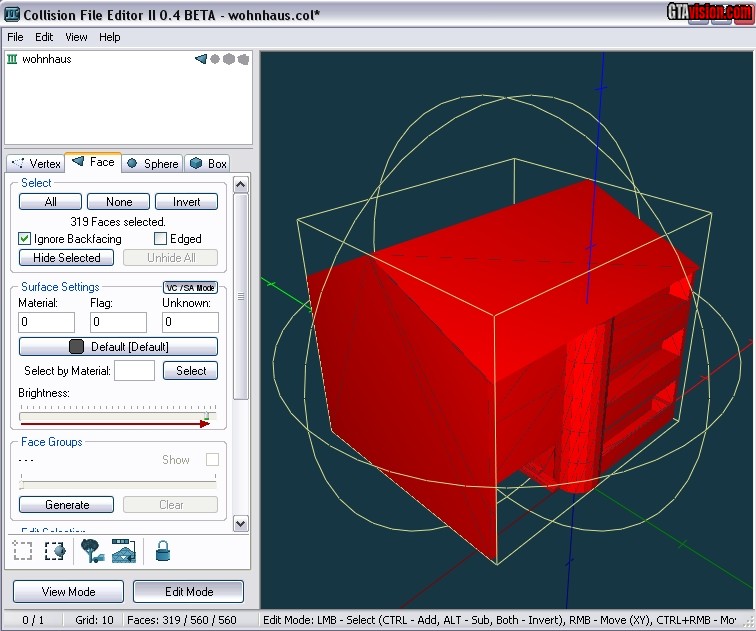Choose the sphere selection tool icon
The height and width of the screenshot is (631, 756).
(55, 550)
